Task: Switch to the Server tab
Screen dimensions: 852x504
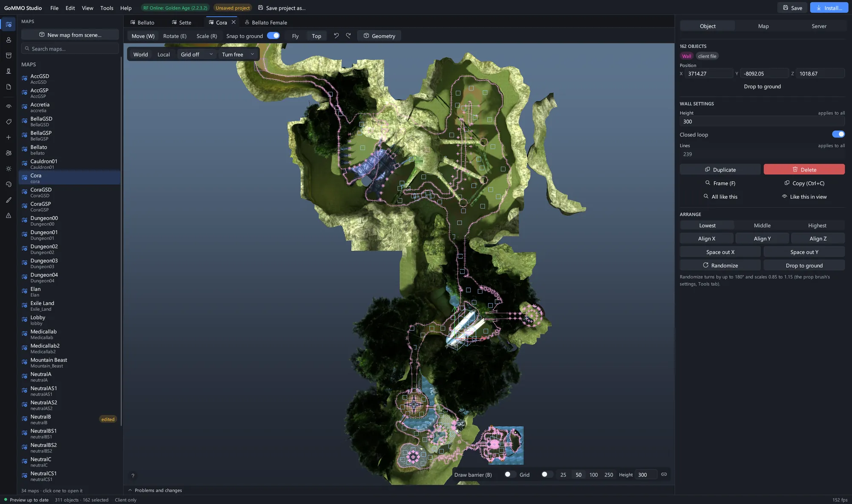Action: (819, 26)
